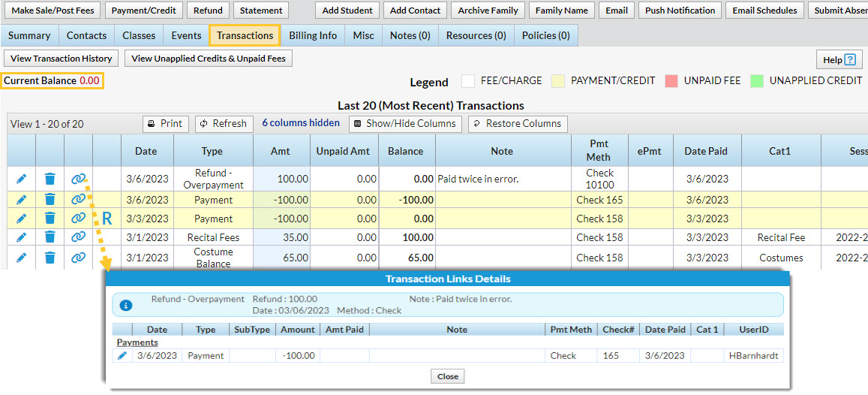Open the Help button
This screenshot has height=395, width=868.
838,60
